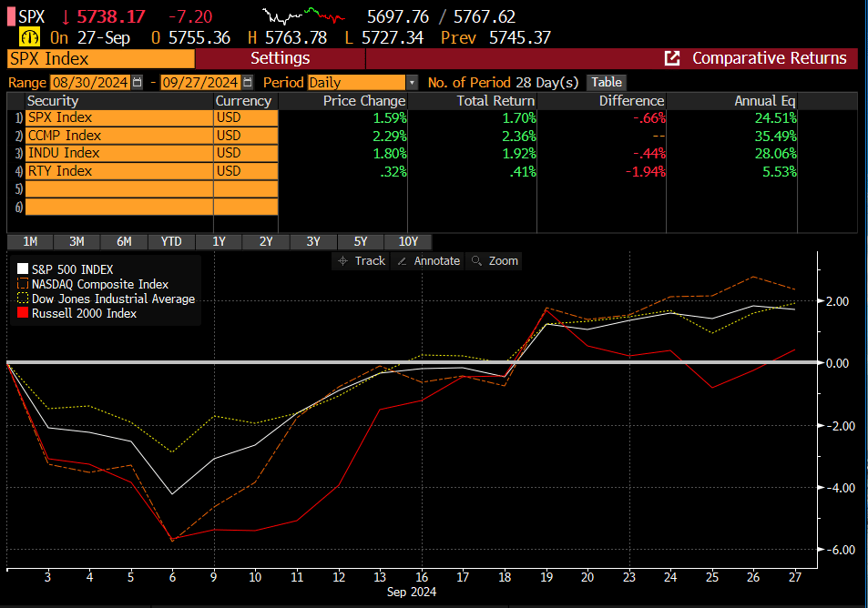868x608 pixels.
Task: Click the Comparative Returns title text
Action: tap(770, 58)
